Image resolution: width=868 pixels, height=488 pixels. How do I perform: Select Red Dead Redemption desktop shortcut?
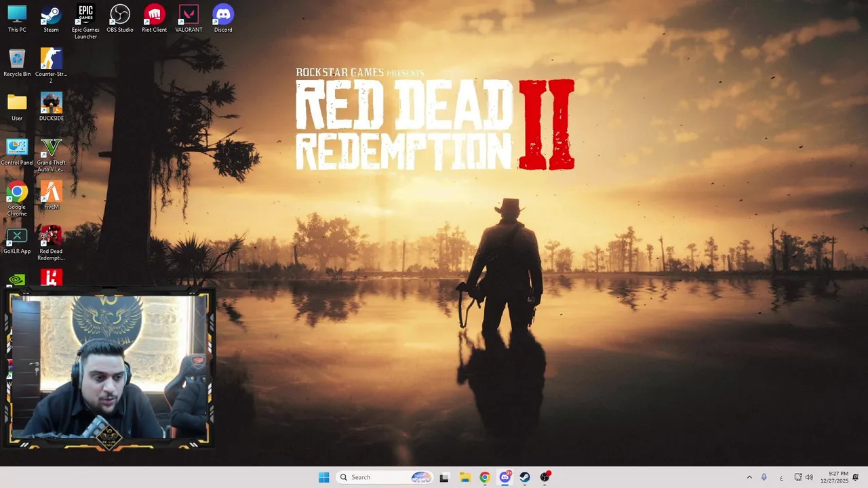point(51,243)
